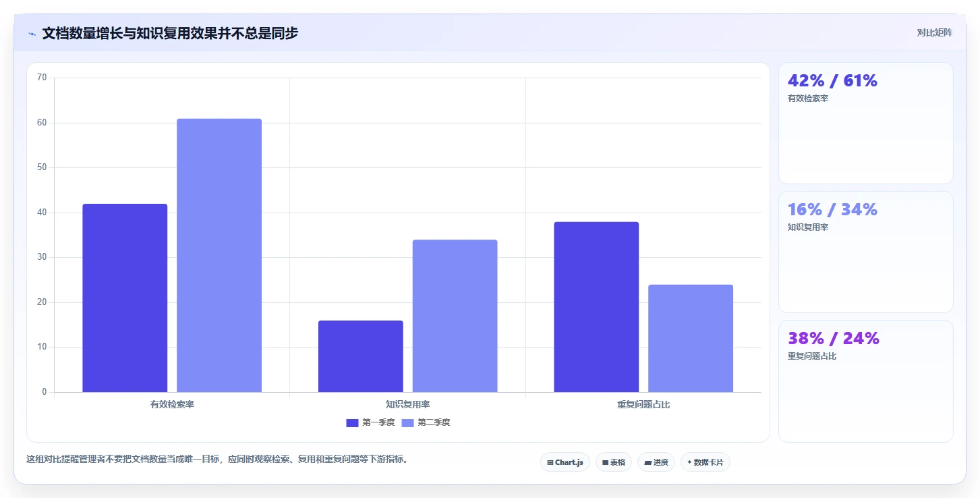Click the title 文档数量增长与知识复用效果并不总是同步

(170, 33)
